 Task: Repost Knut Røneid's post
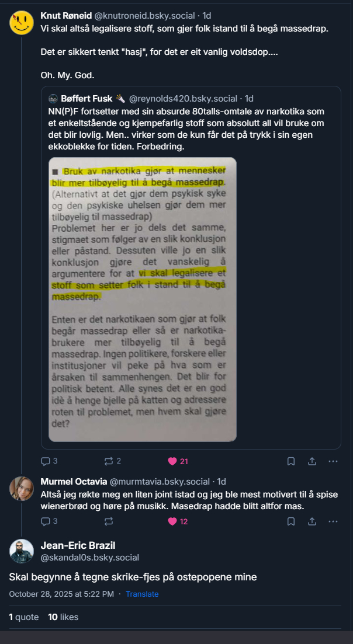click(x=109, y=461)
